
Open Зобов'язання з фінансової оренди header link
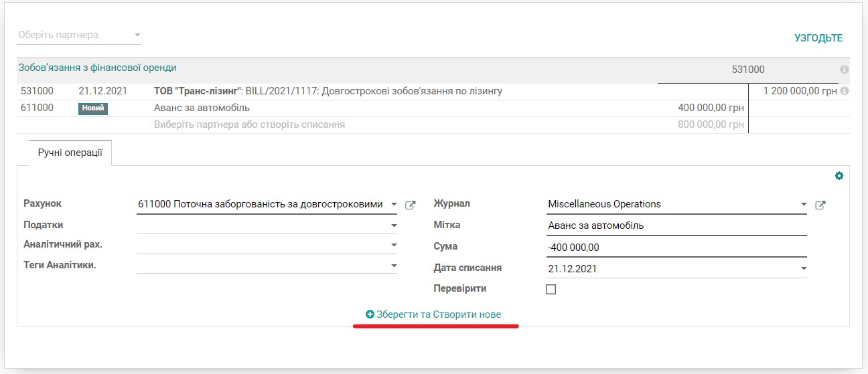pyautogui.click(x=97, y=68)
